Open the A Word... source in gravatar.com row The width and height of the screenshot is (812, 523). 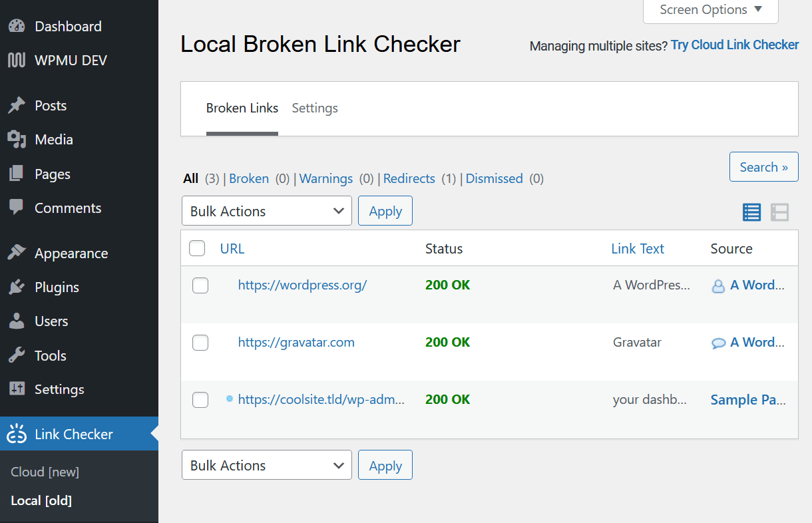point(757,342)
